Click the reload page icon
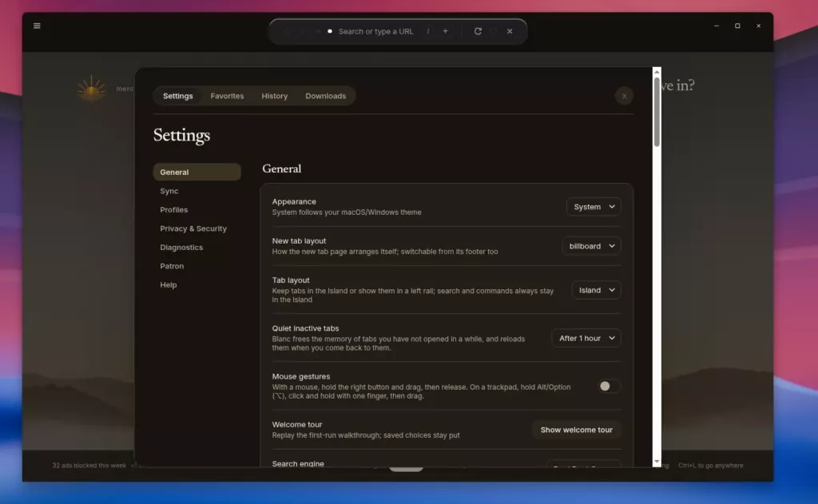818x504 pixels. point(478,31)
